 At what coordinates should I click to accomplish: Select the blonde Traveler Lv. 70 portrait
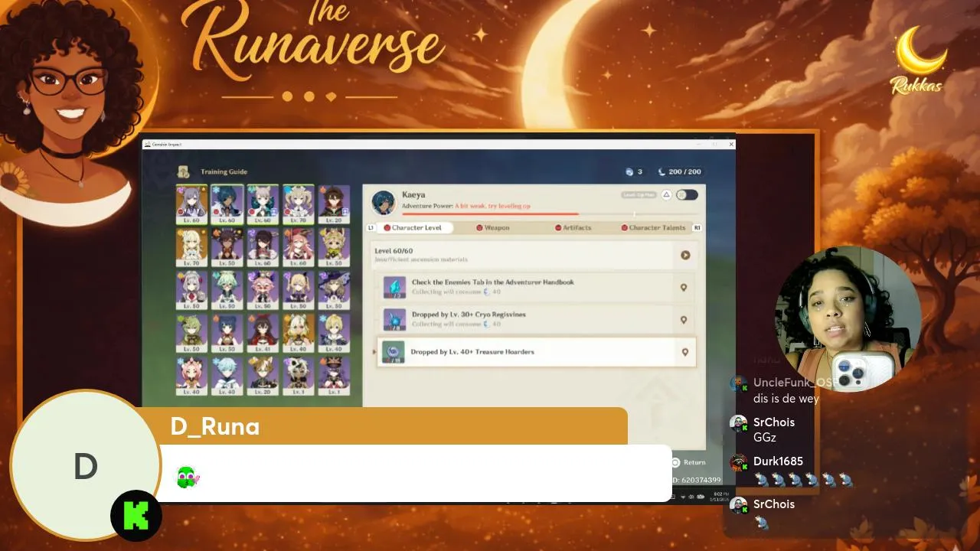pyautogui.click(x=191, y=248)
